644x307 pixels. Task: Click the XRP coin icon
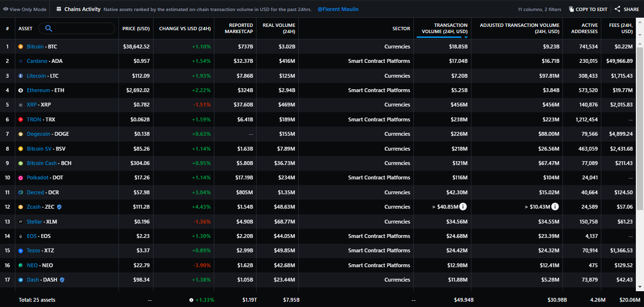click(21, 105)
